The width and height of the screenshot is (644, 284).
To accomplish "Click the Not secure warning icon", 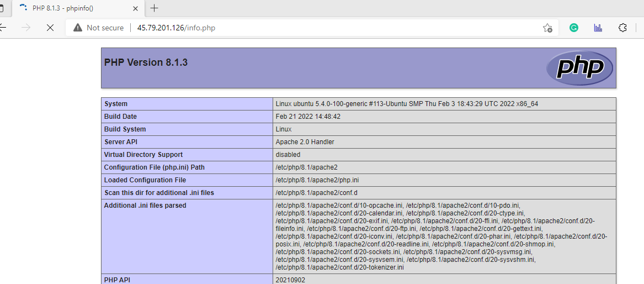I will tap(78, 28).
